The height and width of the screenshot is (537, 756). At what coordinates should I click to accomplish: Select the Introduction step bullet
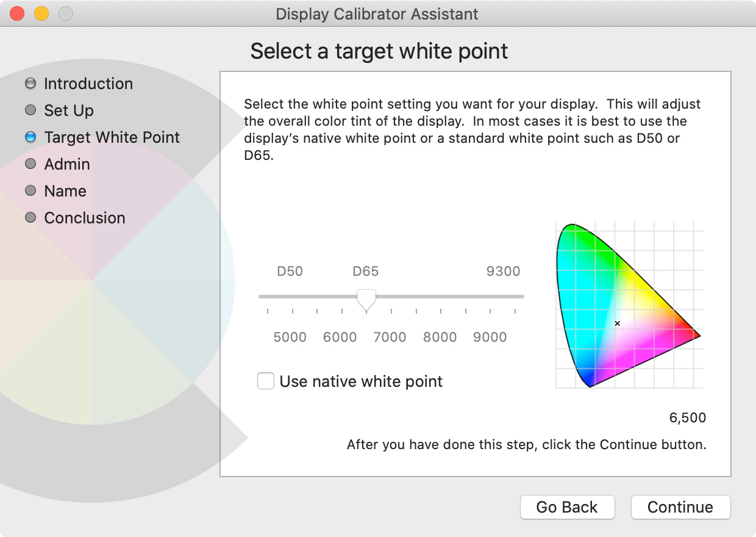point(30,84)
